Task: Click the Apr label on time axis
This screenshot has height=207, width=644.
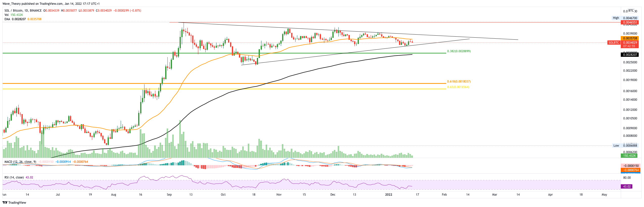Action: tap(550, 195)
